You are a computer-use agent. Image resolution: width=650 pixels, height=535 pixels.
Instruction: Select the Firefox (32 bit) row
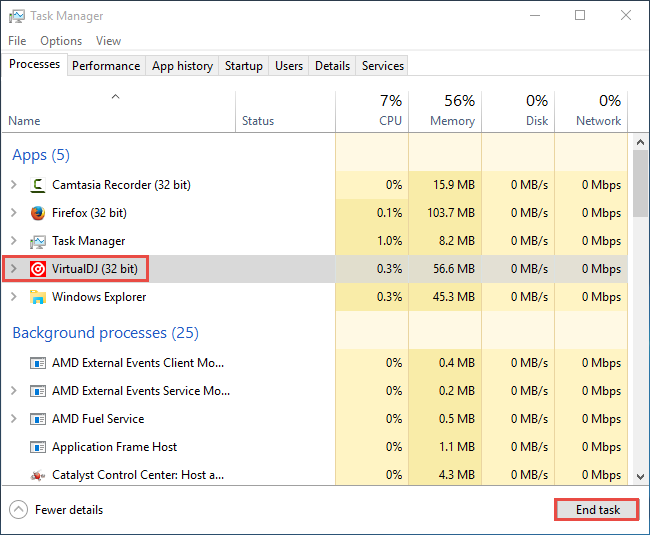point(315,213)
